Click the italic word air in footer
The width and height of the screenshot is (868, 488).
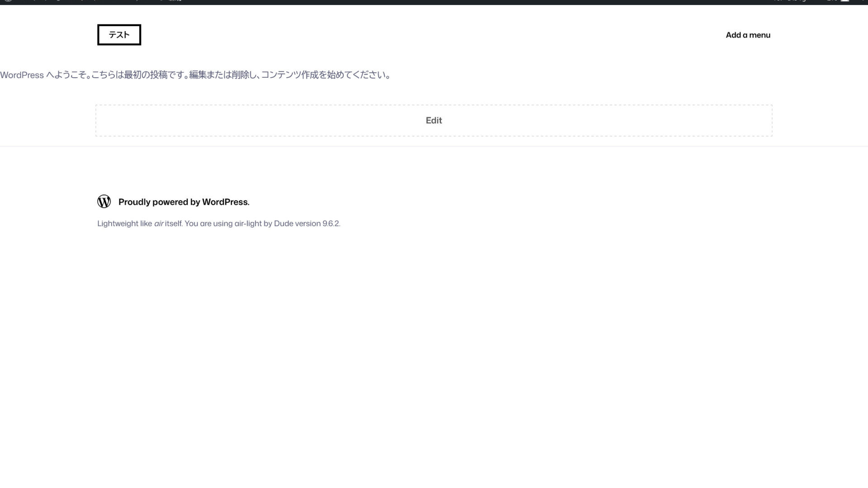click(x=159, y=223)
